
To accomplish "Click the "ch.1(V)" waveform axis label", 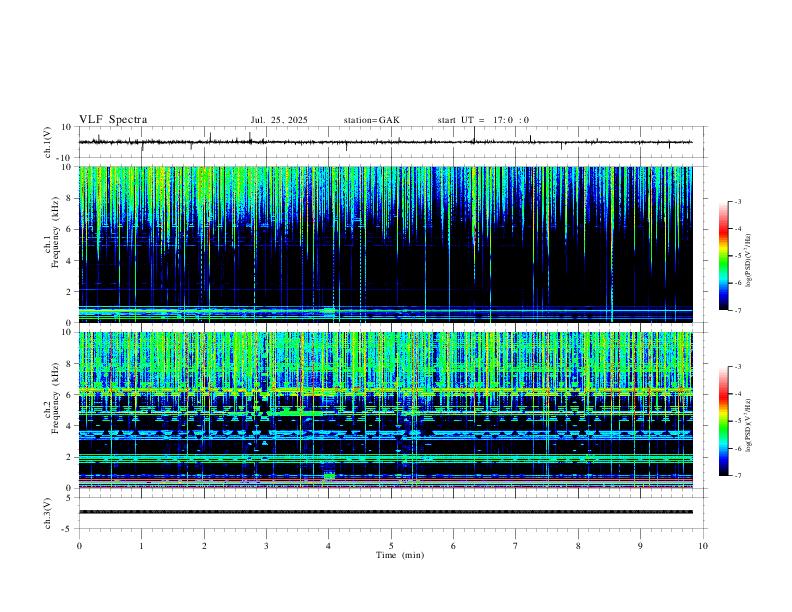I will pyautogui.click(x=48, y=142).
